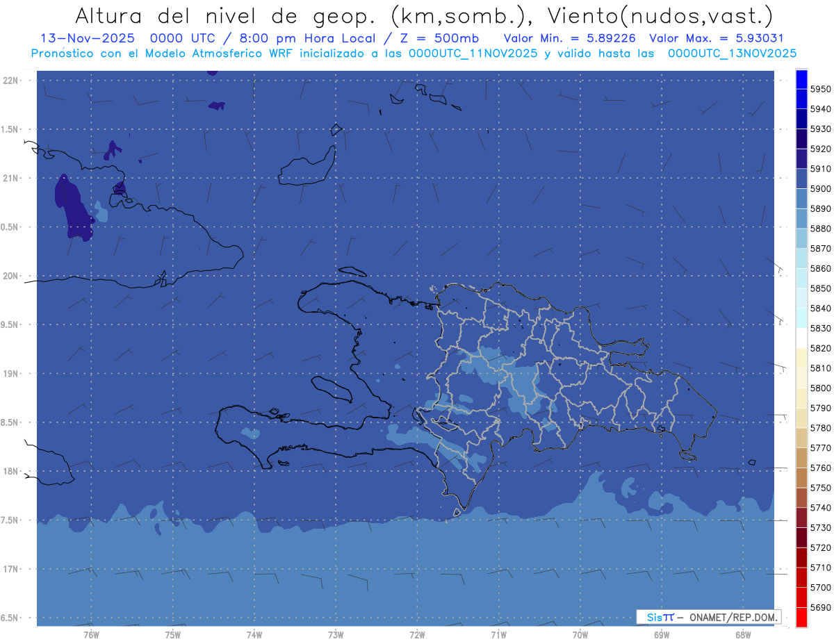Click the bright blue swatch above 5950
The width and height of the screenshot is (834, 644).
point(801,79)
